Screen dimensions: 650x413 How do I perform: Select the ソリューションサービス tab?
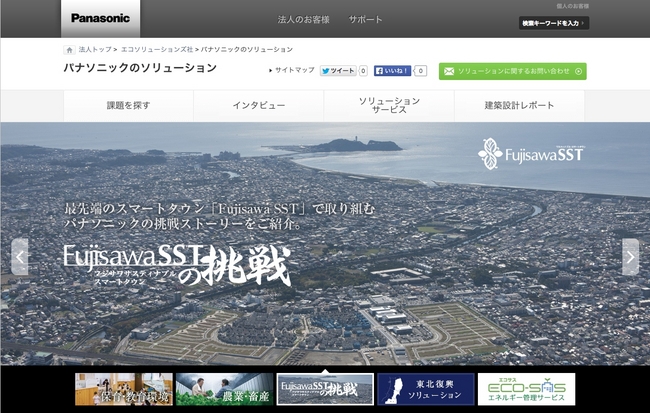389,106
